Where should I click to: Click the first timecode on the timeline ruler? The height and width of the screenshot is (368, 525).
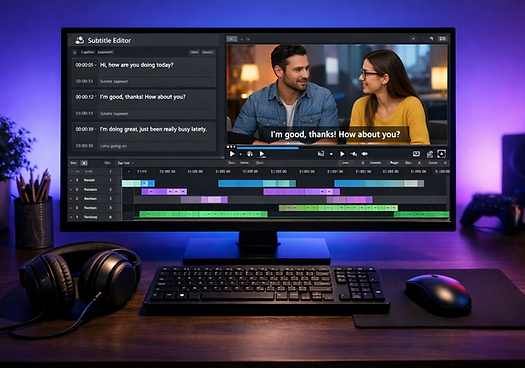pyautogui.click(x=142, y=171)
